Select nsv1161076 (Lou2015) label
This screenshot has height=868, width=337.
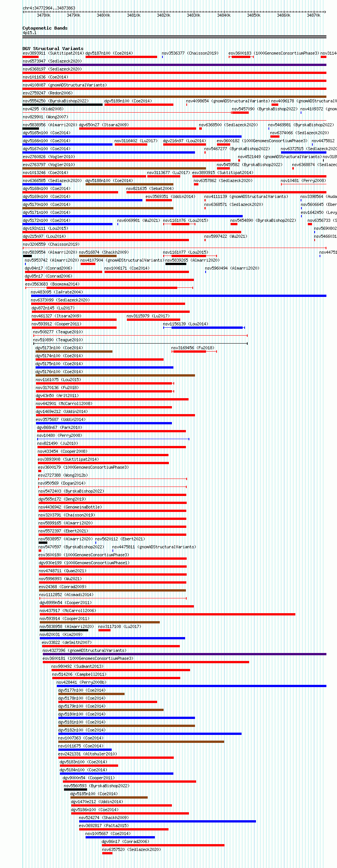[186, 220]
